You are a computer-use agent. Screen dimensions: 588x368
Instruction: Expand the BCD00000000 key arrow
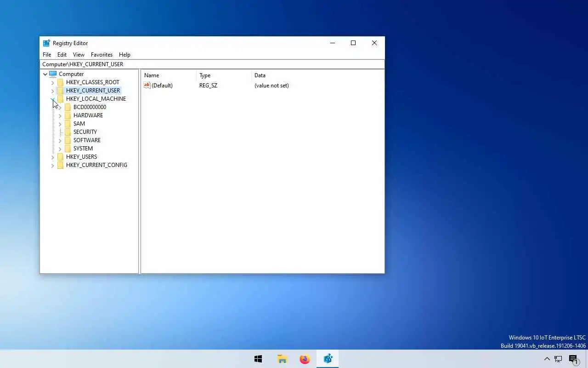60,107
